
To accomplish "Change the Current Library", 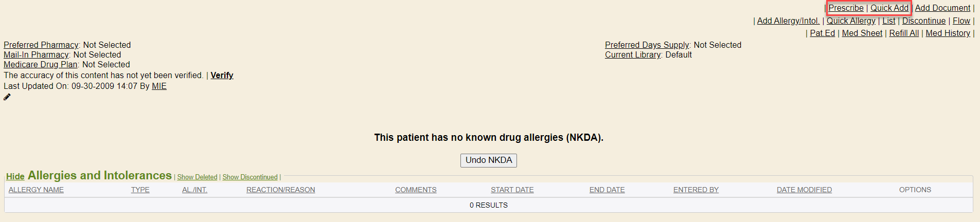I will [633, 55].
